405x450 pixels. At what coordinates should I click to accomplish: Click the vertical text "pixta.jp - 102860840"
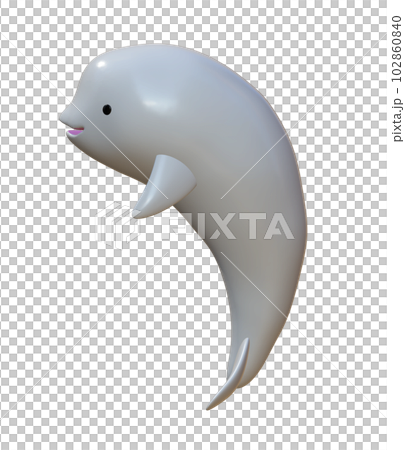click(x=397, y=79)
